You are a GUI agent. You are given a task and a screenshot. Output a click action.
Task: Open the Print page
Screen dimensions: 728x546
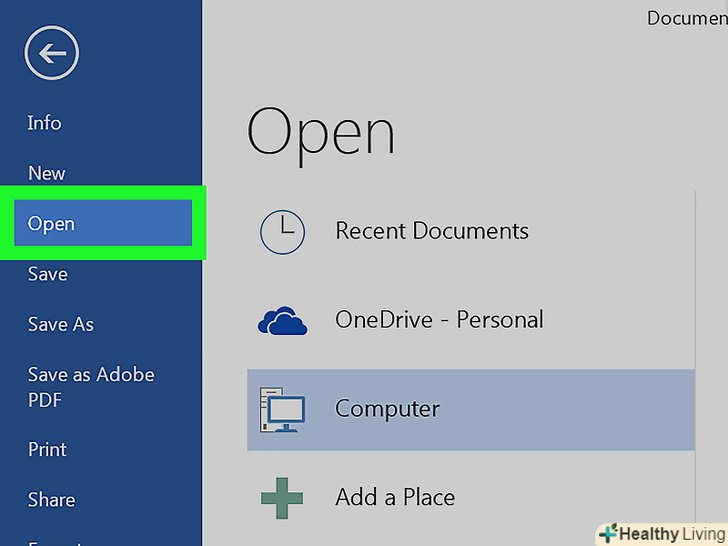pos(47,449)
